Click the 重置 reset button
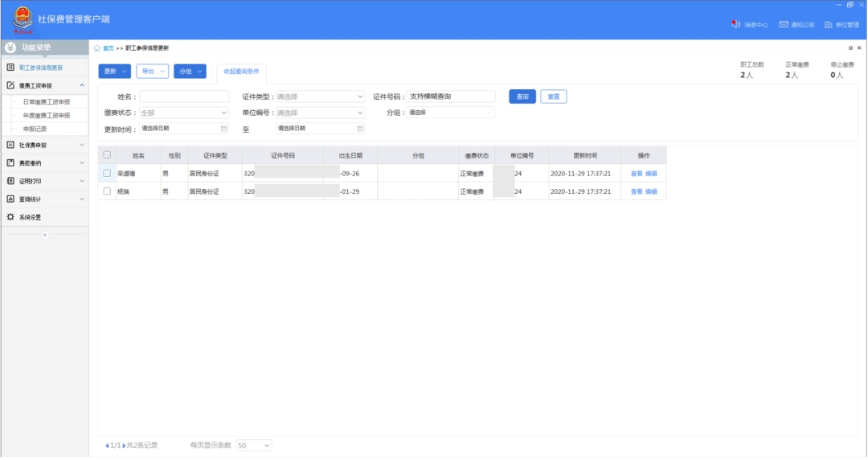The image size is (868, 460). click(553, 97)
